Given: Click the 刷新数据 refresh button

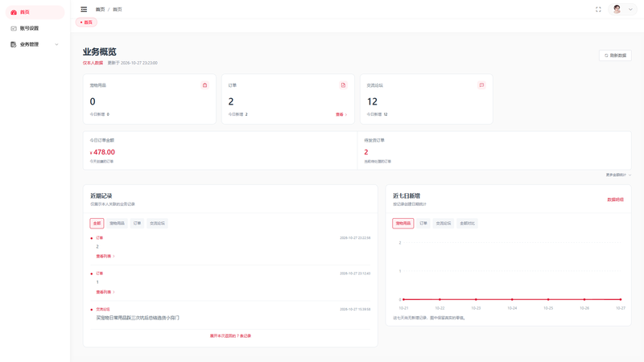Looking at the screenshot, I should click(x=615, y=56).
